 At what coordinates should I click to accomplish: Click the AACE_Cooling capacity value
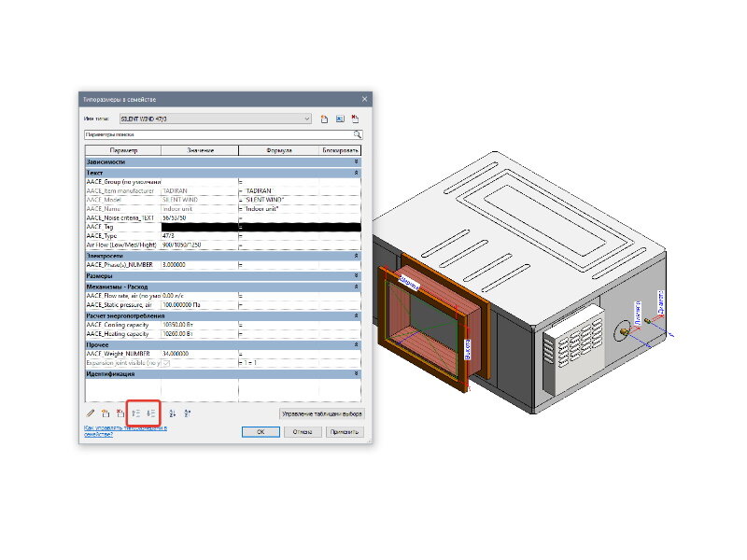pyautogui.click(x=200, y=325)
